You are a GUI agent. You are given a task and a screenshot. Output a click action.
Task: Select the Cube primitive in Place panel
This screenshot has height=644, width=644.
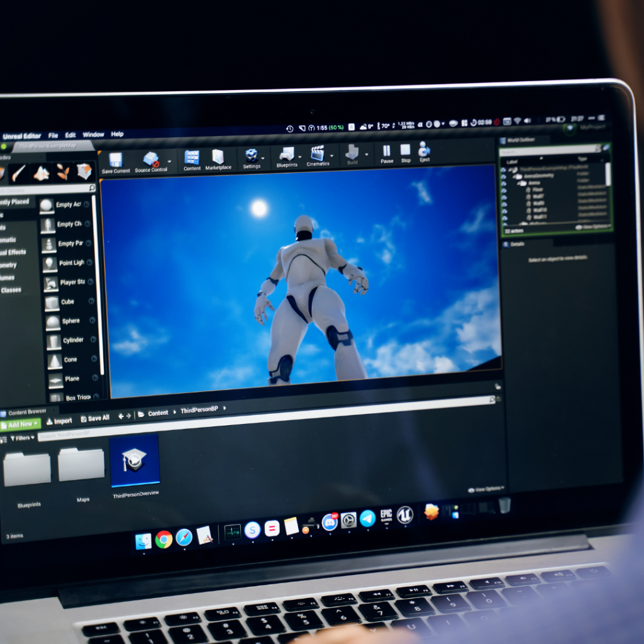click(x=52, y=303)
